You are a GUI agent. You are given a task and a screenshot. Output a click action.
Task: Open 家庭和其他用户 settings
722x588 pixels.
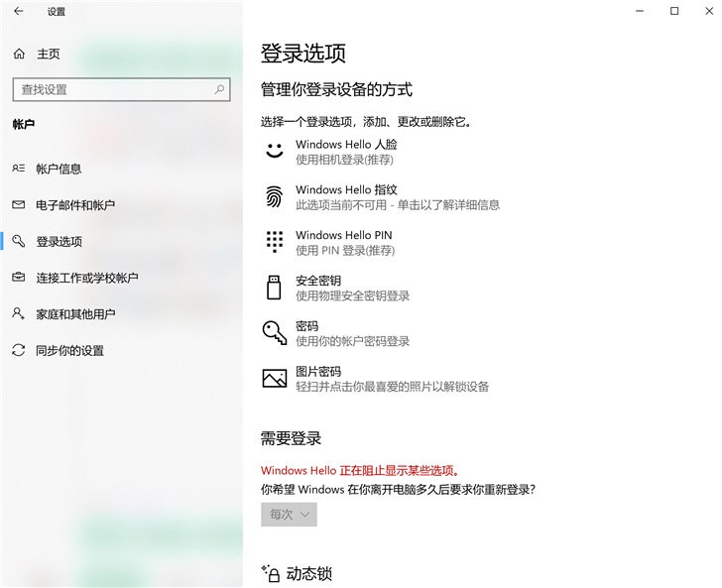point(75,313)
